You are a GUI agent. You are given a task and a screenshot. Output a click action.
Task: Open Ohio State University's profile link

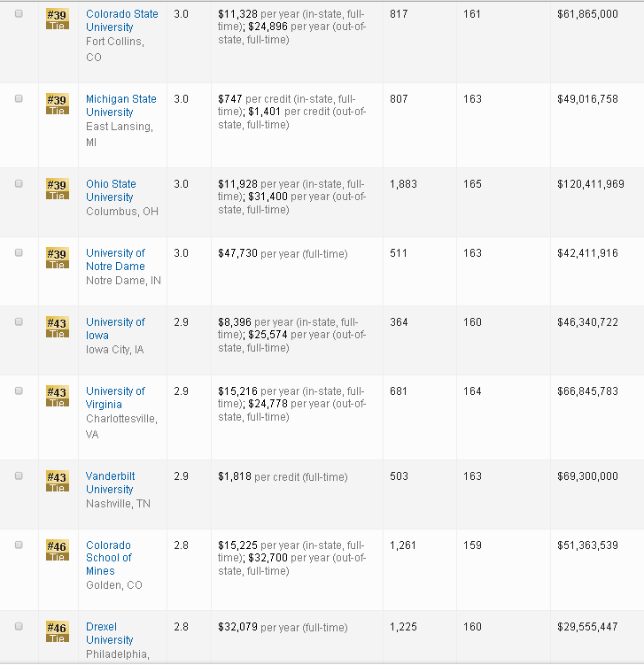[x=111, y=190]
